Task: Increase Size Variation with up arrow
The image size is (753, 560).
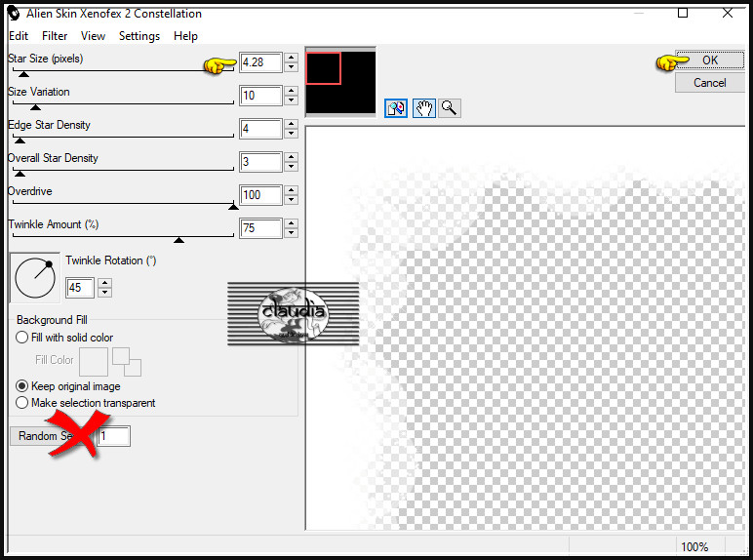Action: (291, 91)
